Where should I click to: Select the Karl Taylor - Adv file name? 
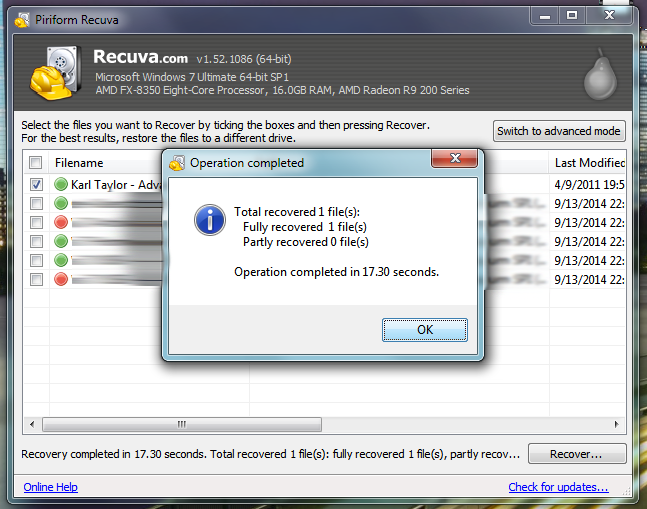tap(116, 185)
